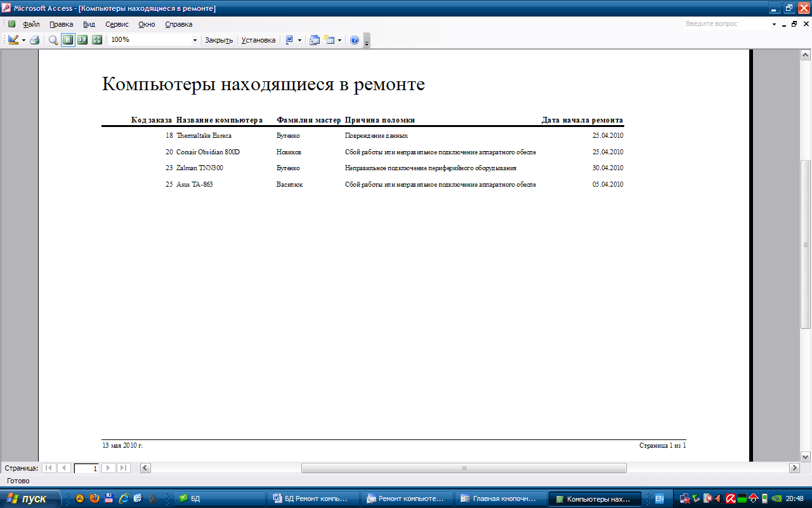The height and width of the screenshot is (508, 812).
Task: Click 'Asus TA-863' report text
Action: [x=194, y=185]
